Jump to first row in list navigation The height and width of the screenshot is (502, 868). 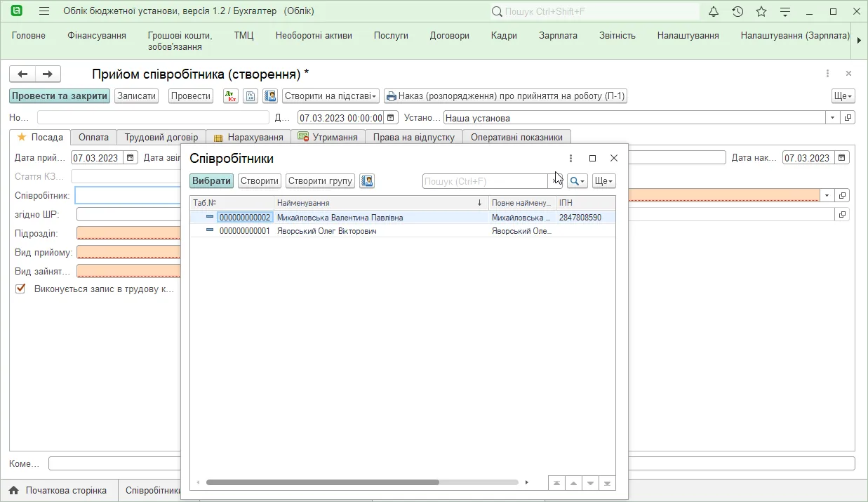556,483
